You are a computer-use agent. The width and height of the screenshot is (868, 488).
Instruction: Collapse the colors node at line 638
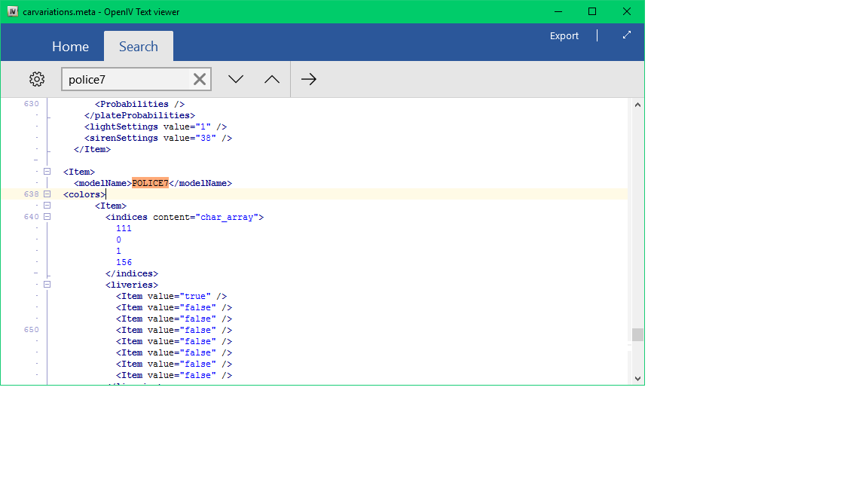point(47,194)
